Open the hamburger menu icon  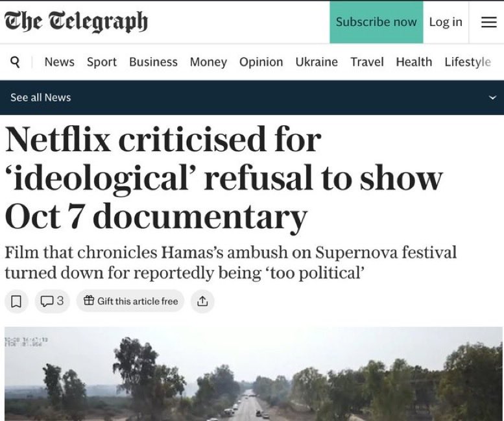pos(488,22)
